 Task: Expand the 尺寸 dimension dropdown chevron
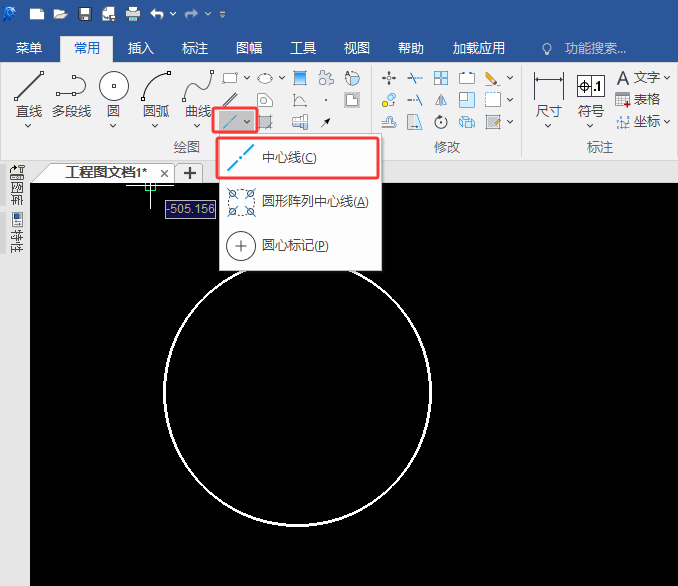pyautogui.click(x=548, y=126)
